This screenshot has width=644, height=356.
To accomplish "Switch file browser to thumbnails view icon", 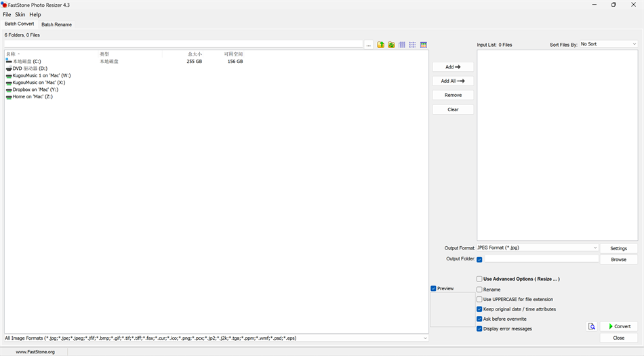I will click(x=424, y=45).
